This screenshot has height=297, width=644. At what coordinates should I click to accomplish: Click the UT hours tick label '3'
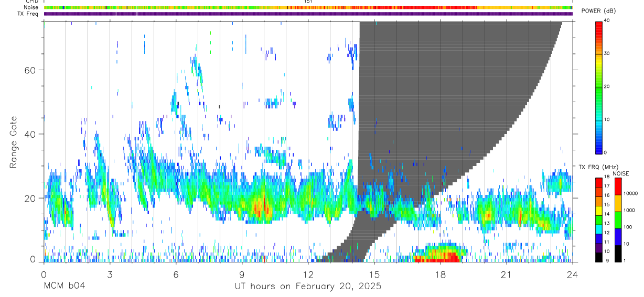click(110, 274)
